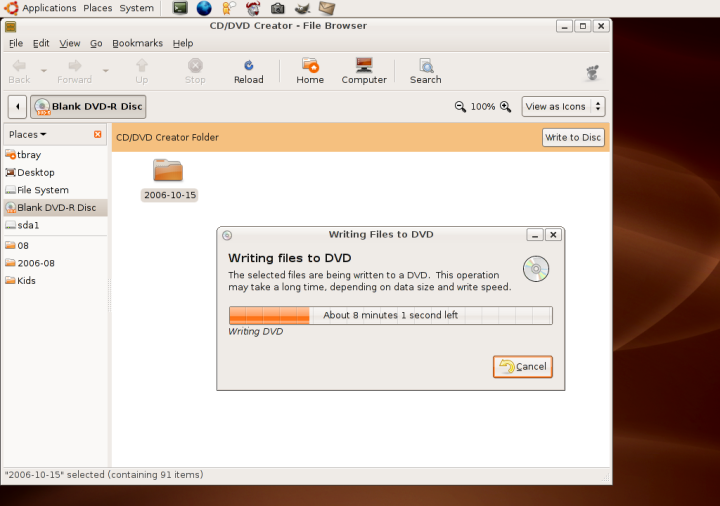Reload the current folder
Screen dimensions: 720x506
coord(249,72)
